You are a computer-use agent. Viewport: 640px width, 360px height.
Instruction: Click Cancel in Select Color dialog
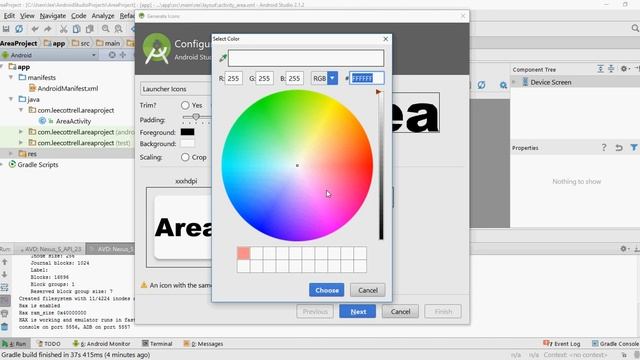(368, 290)
